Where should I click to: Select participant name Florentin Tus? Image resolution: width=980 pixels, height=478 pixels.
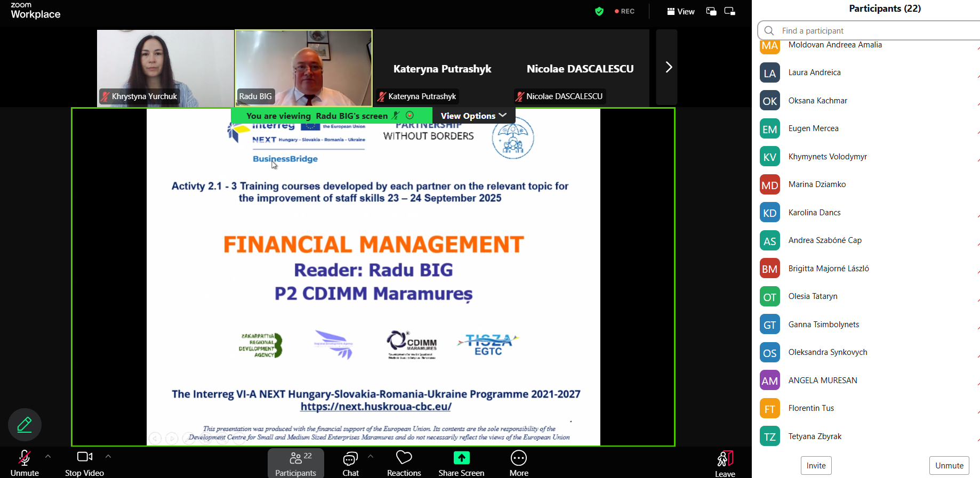tap(811, 408)
